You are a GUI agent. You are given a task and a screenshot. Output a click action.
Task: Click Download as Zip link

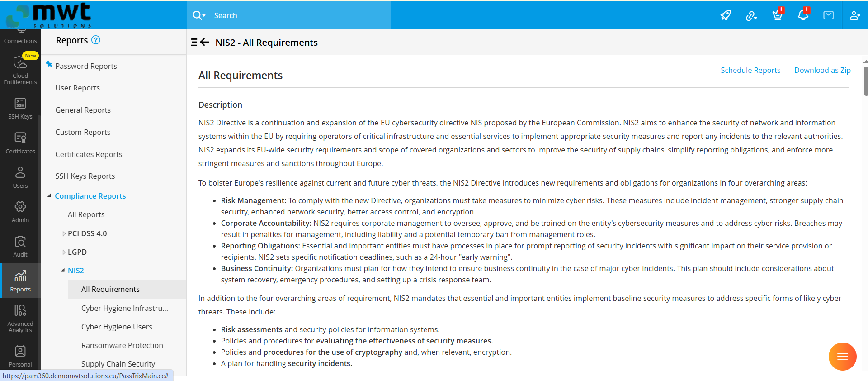822,70
